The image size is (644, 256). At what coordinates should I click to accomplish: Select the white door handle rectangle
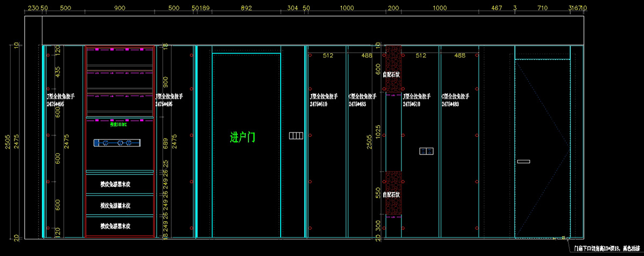[x=523, y=162]
